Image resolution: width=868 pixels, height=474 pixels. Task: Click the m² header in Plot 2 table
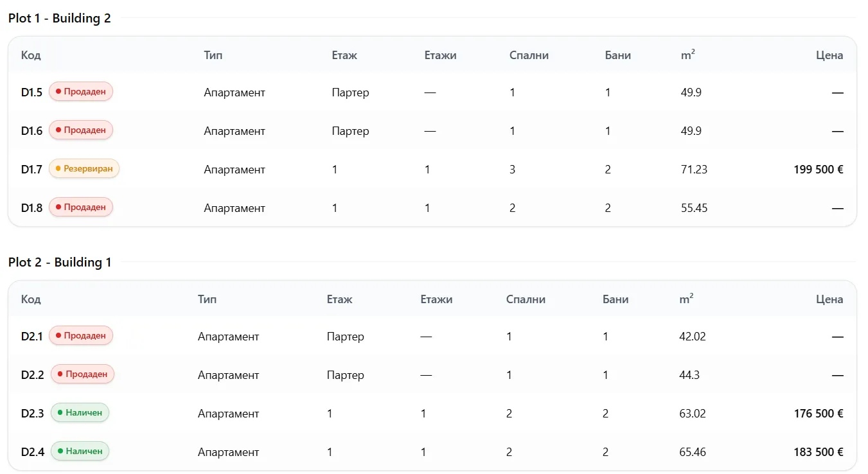pos(686,299)
